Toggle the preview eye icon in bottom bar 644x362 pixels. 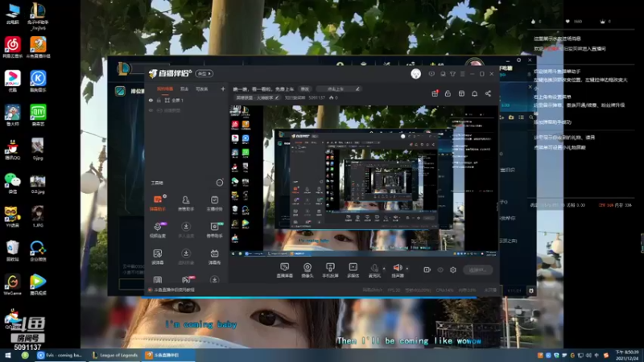[440, 269]
